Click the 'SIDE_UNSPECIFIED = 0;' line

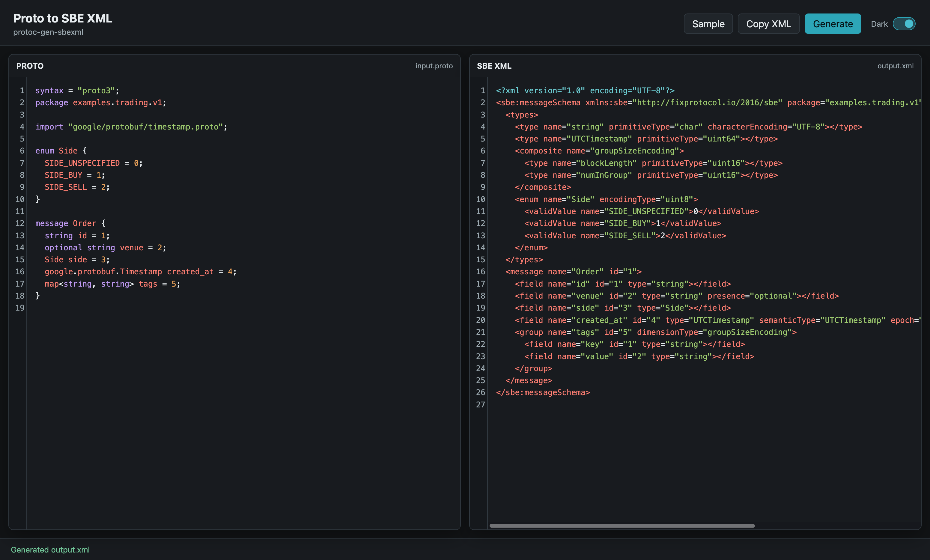click(x=94, y=163)
